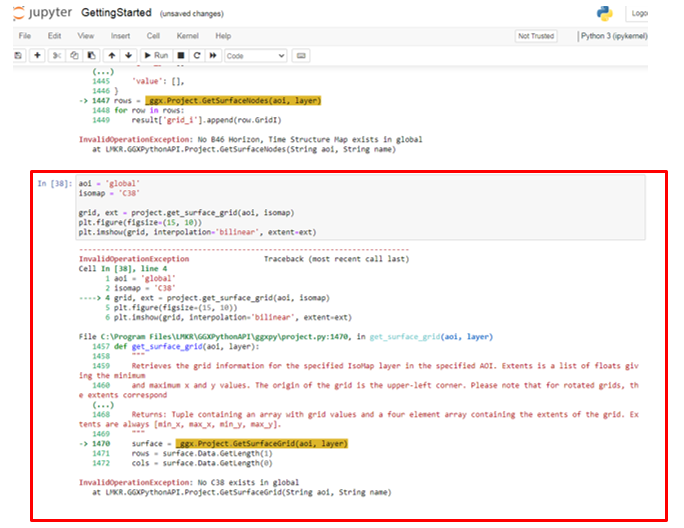Click the Logout button
This screenshot has height=528, width=684.
point(638,14)
